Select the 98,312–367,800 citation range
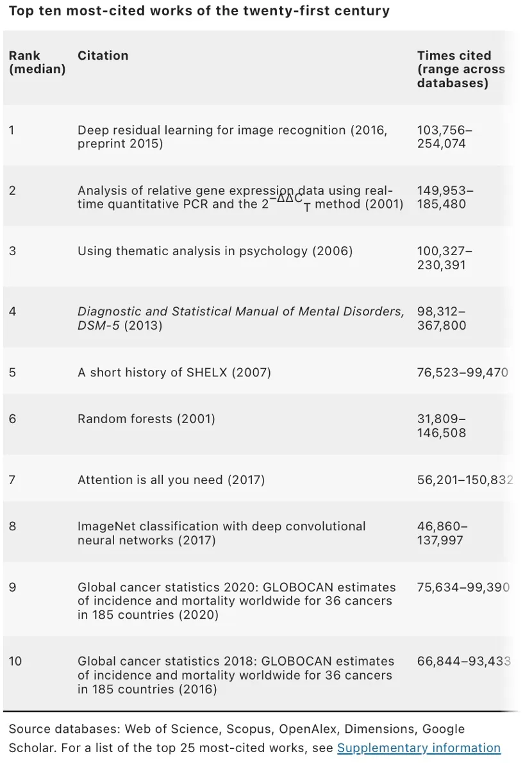This screenshot has width=532, height=763. [x=442, y=318]
